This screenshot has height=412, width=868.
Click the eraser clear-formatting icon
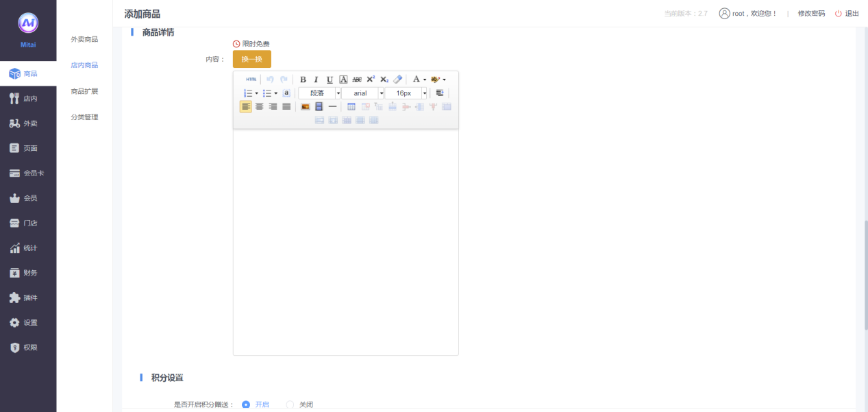398,80
